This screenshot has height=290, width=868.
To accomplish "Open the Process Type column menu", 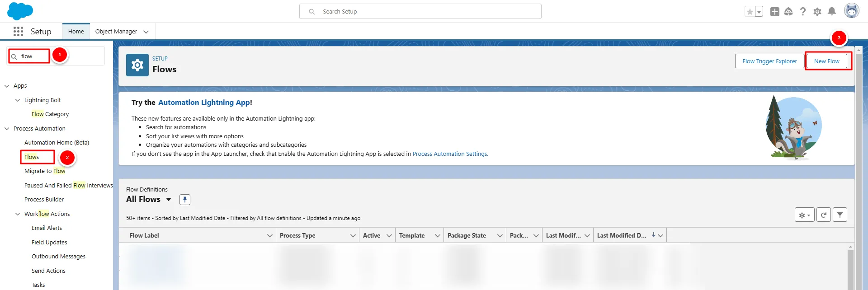I will pyautogui.click(x=353, y=236).
